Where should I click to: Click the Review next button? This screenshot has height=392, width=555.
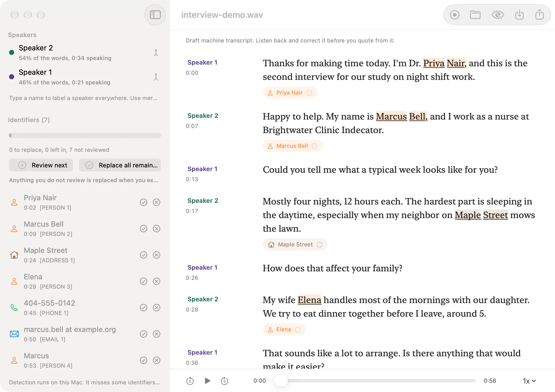pyautogui.click(x=41, y=165)
